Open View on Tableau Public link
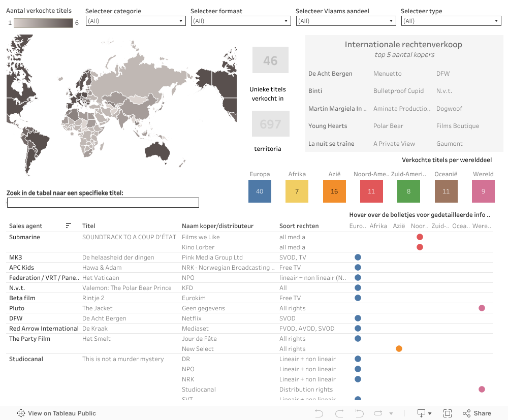Image resolution: width=508 pixels, height=420 pixels. [56, 413]
